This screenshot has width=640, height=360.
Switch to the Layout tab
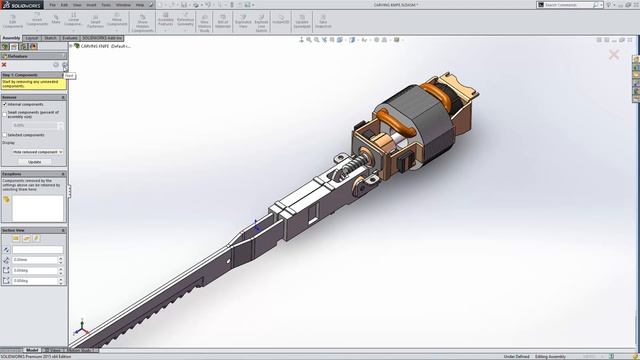click(x=32, y=38)
